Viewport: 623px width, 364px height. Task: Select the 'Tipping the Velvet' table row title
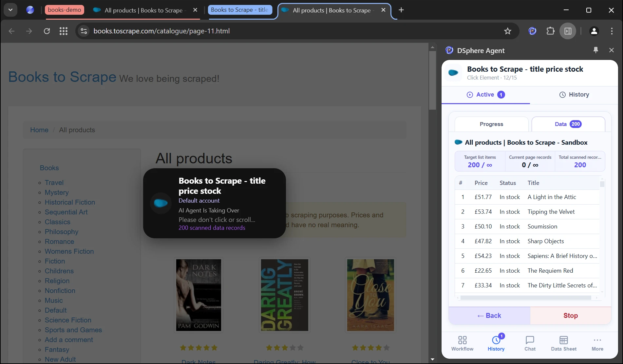point(551,212)
